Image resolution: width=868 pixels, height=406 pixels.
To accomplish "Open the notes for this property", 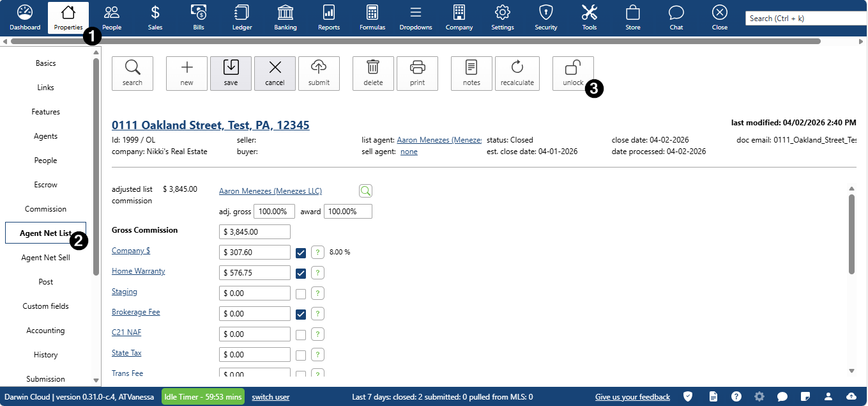I will tap(471, 73).
